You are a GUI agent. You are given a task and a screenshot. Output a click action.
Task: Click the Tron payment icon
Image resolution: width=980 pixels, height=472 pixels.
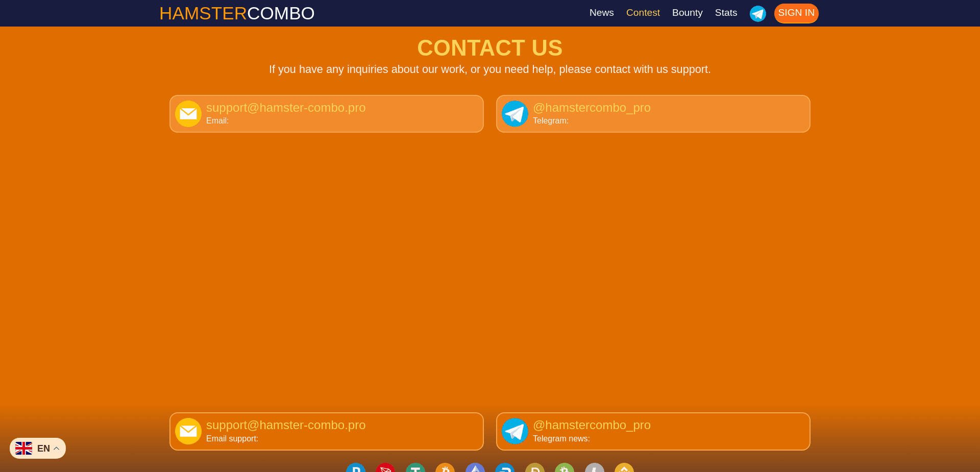(385, 468)
